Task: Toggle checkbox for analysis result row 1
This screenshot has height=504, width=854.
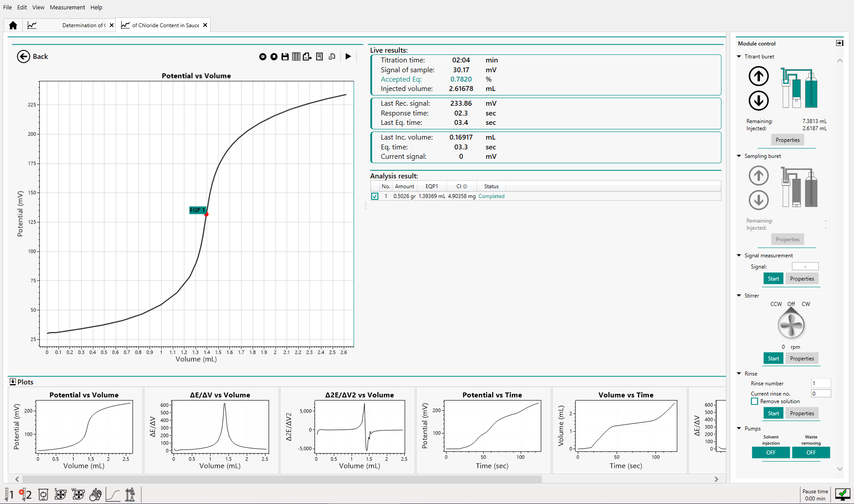Action: (375, 196)
